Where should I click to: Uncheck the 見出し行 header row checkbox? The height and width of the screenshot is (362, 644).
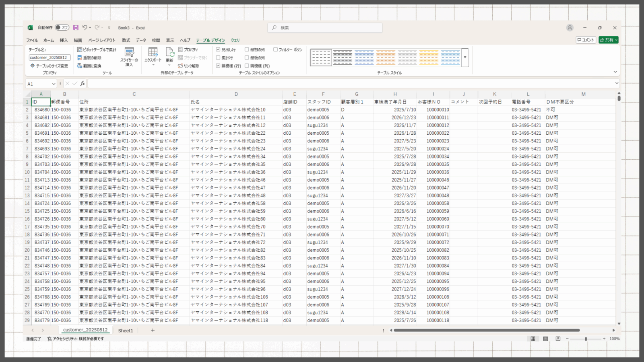point(218,49)
